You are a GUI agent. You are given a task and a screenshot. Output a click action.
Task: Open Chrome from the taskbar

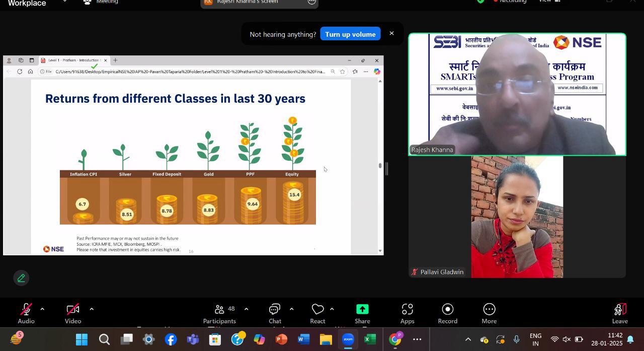click(395, 339)
